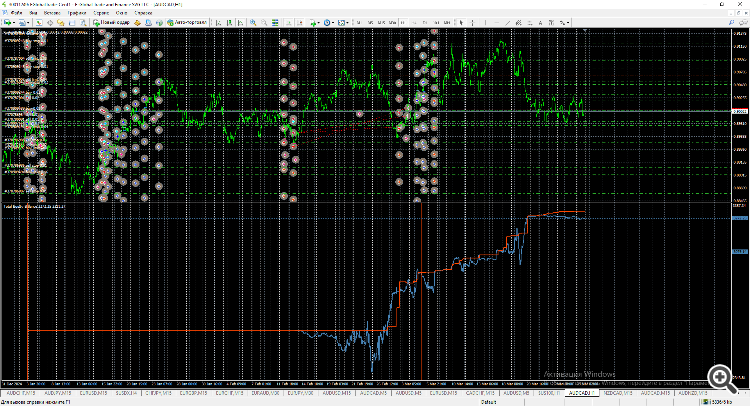Open the Справка menu
Screen dimensions: 750x406
click(x=143, y=13)
